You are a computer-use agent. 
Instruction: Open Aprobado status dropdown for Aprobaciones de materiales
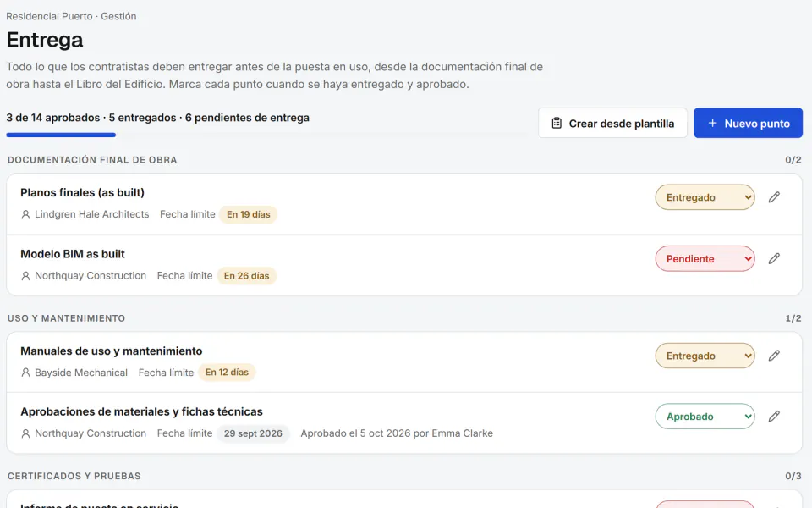coord(705,417)
